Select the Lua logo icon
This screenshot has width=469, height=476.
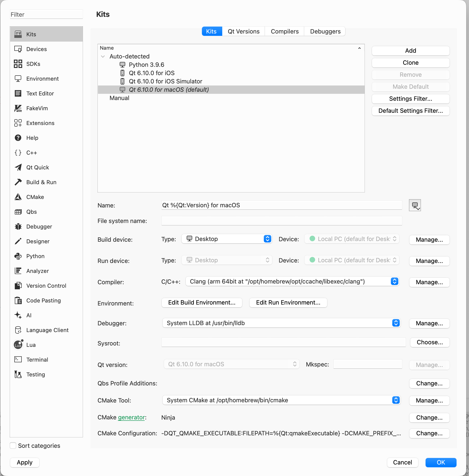tap(18, 345)
